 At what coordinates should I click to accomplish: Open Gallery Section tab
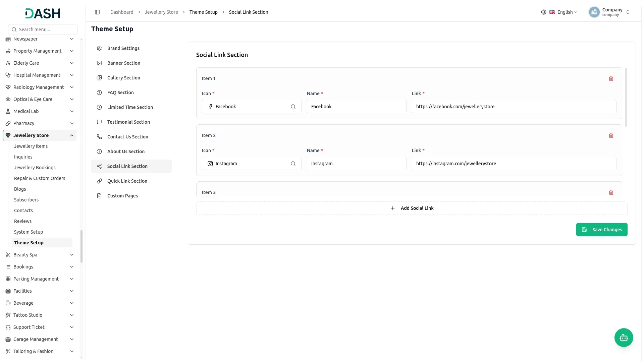131,78
